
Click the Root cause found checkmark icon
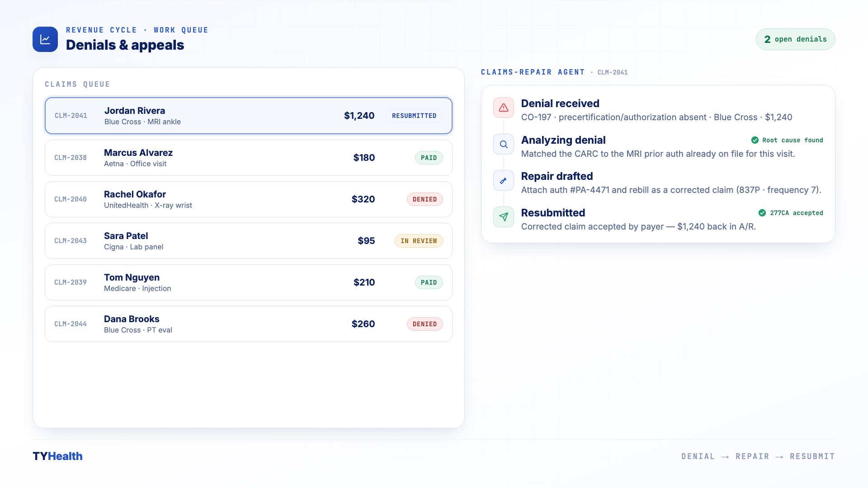pos(755,140)
